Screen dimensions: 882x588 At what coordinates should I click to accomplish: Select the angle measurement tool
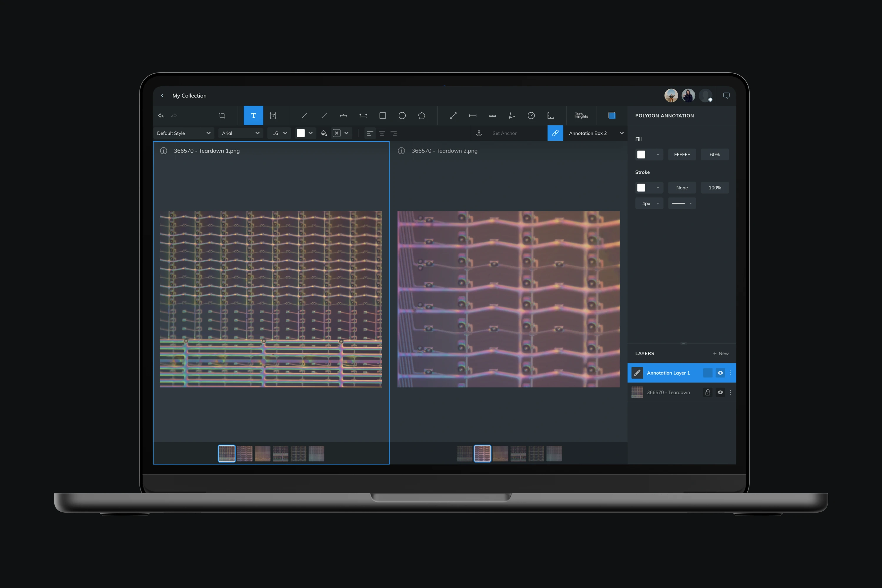512,116
